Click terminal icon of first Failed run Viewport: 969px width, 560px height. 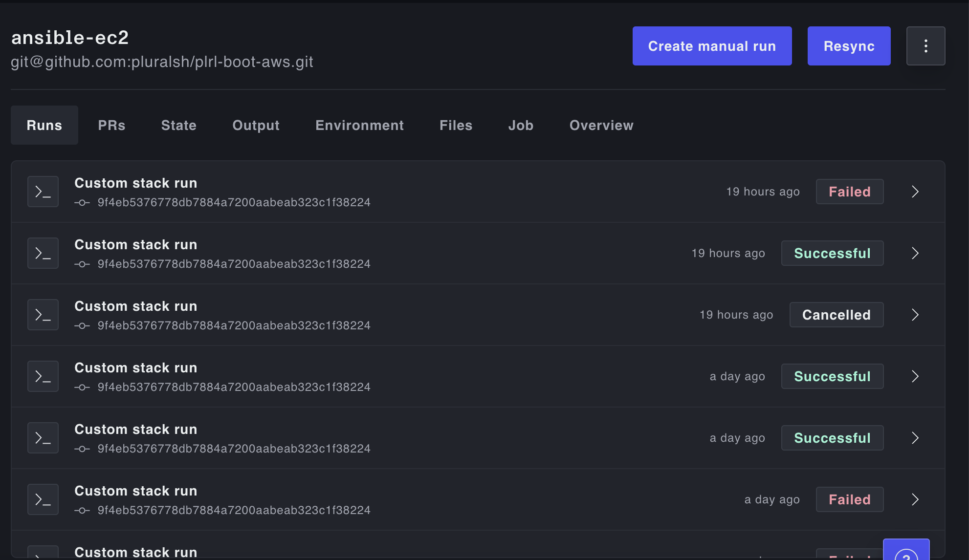pyautogui.click(x=43, y=192)
